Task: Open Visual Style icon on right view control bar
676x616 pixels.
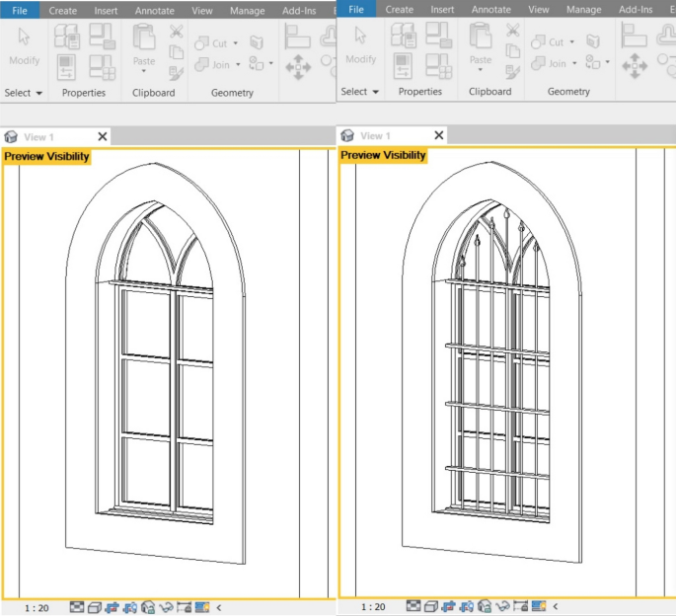Action: click(x=430, y=607)
